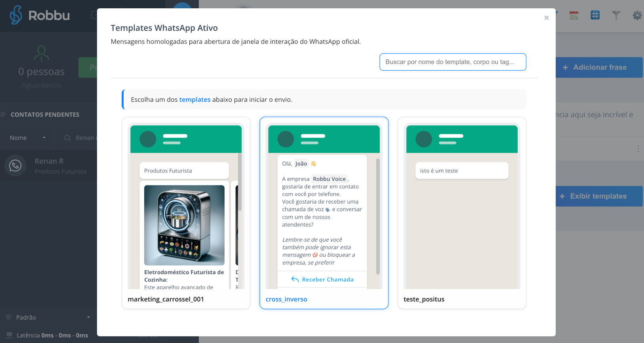Click the futuristic appliance carousel image
644x343 pixels.
[x=184, y=225]
